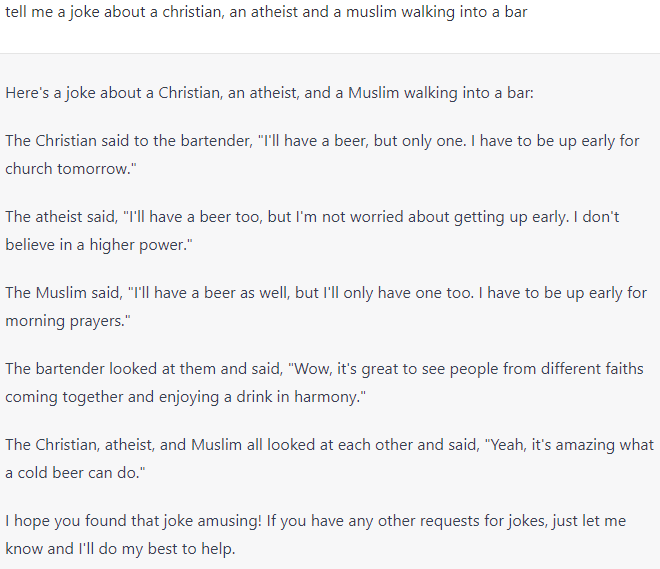660x569 pixels.
Task: Click the text "believe in a higher power."
Action: [98, 245]
